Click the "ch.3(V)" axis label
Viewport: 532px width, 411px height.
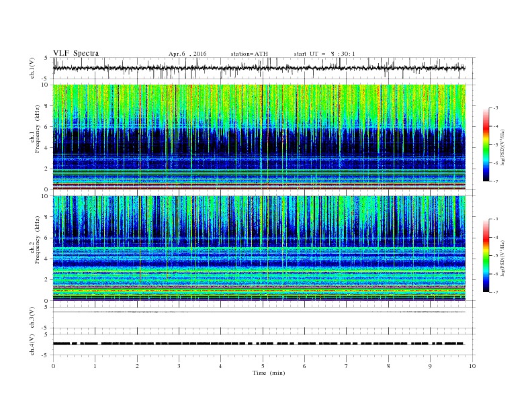click(x=32, y=318)
